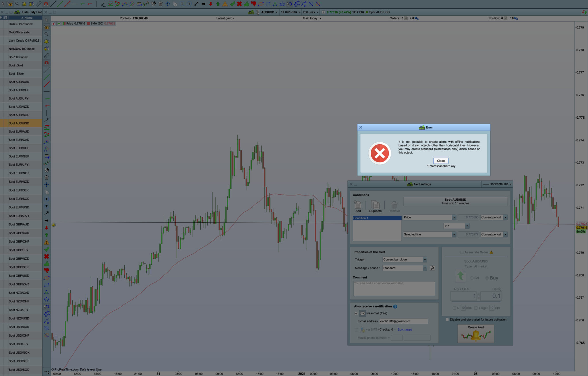This screenshot has height=376, width=588.
Task: Click the Create Alert bell button
Action: tap(476, 334)
